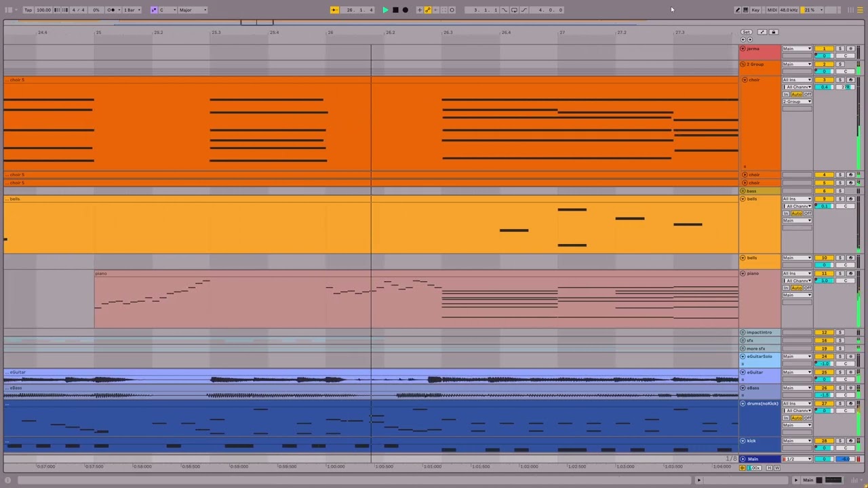The height and width of the screenshot is (488, 868).
Task: Unfold the drums(noKick) track arrow
Action: coord(743,403)
